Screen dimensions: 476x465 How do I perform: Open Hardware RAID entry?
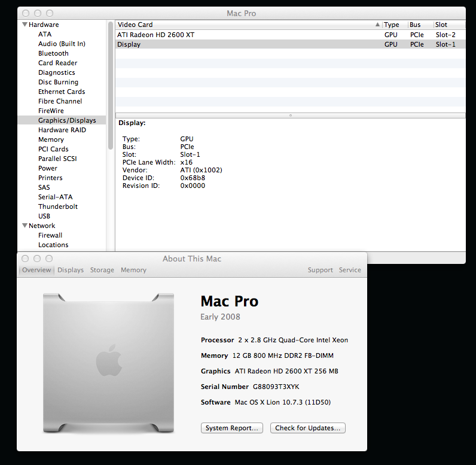click(x=62, y=130)
